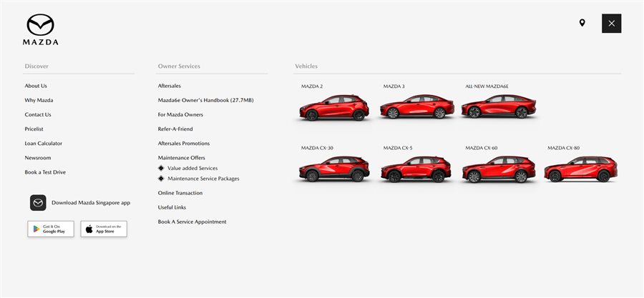Select the Mazda CX-5 car image
Screen dimensions: 644x298
[416, 169]
